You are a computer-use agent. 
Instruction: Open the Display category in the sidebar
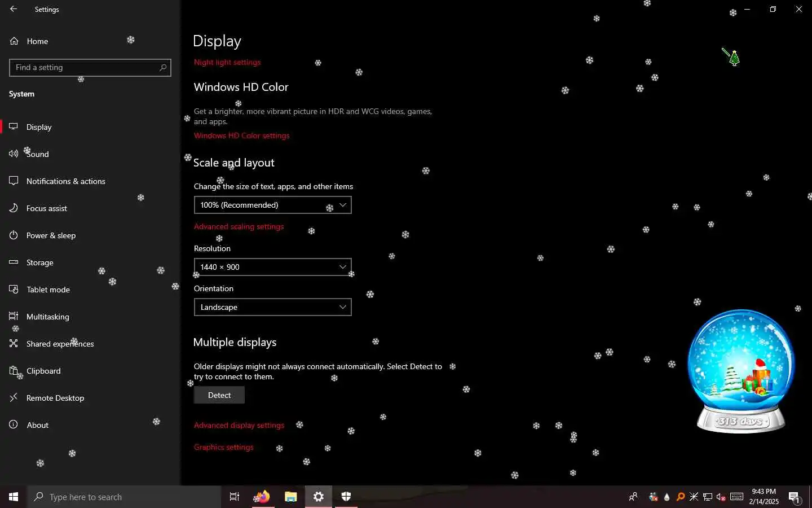[x=90, y=127]
